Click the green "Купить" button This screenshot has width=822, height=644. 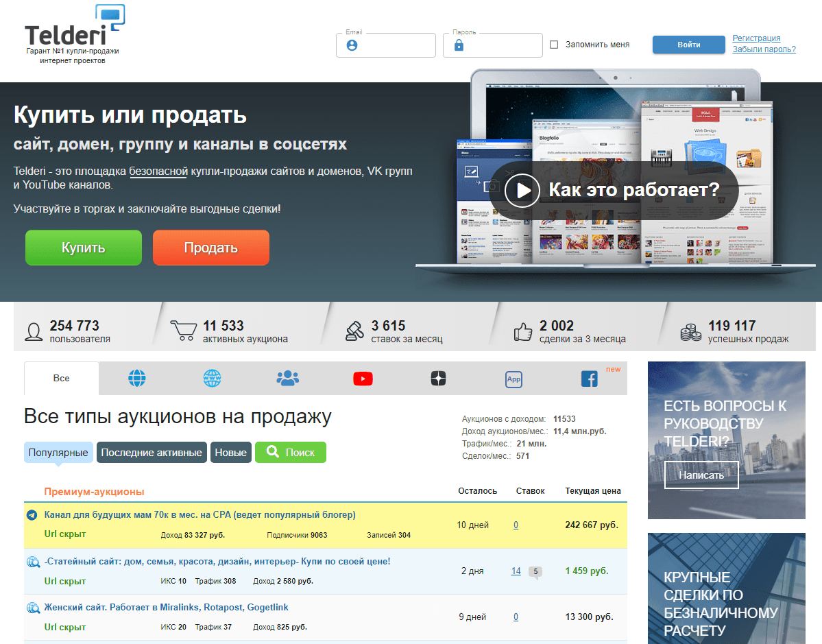[84, 248]
